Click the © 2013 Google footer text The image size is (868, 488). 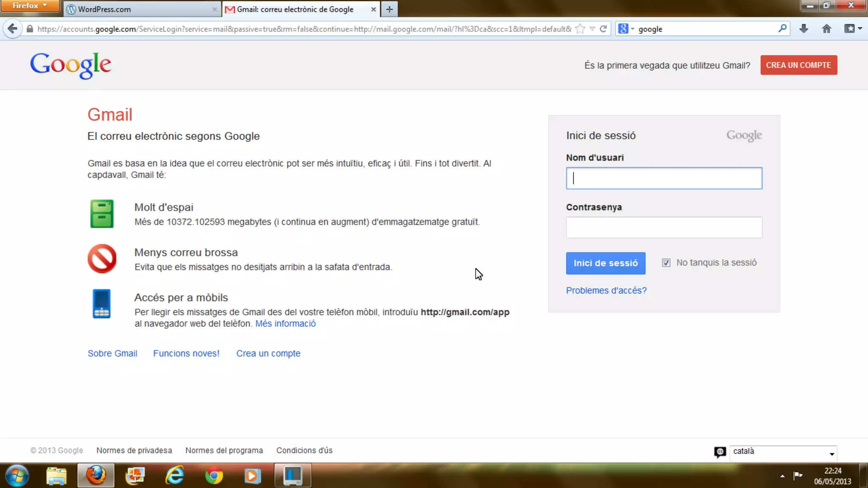tap(56, 450)
